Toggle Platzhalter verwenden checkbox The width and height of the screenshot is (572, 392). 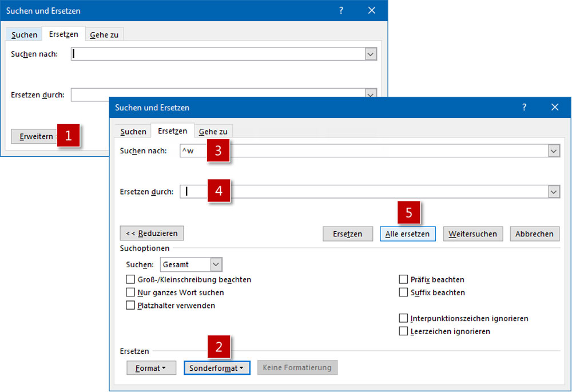[130, 306]
